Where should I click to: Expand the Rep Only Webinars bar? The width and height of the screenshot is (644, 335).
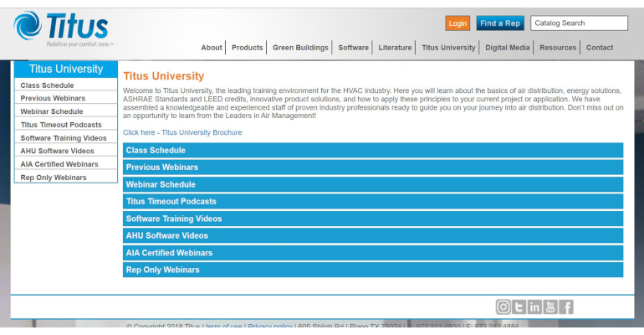[373, 270]
